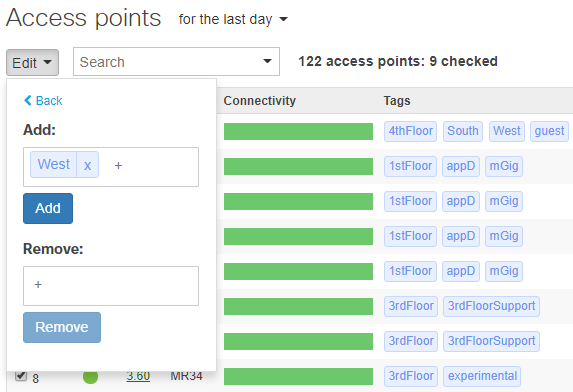Click the Back chevron arrow
This screenshot has height=392, width=573.
coord(28,100)
